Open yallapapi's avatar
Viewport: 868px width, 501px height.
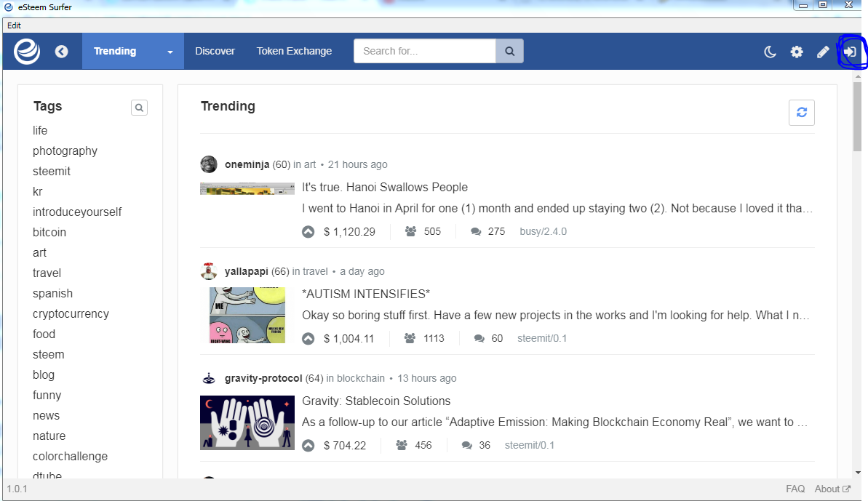tap(209, 271)
